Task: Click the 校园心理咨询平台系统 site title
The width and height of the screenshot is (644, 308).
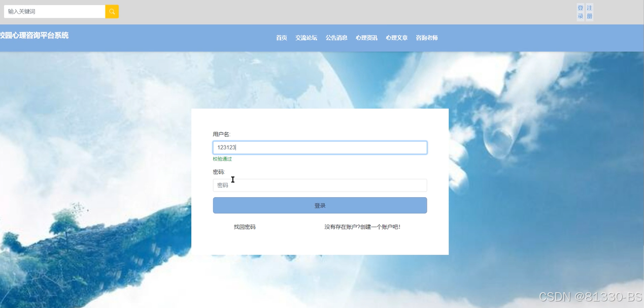Action: (34, 35)
